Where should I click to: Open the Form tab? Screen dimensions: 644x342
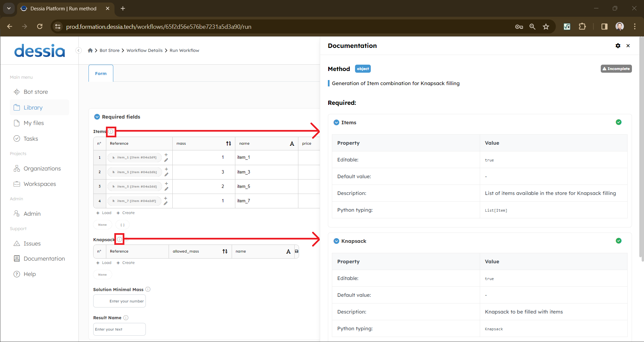(101, 73)
